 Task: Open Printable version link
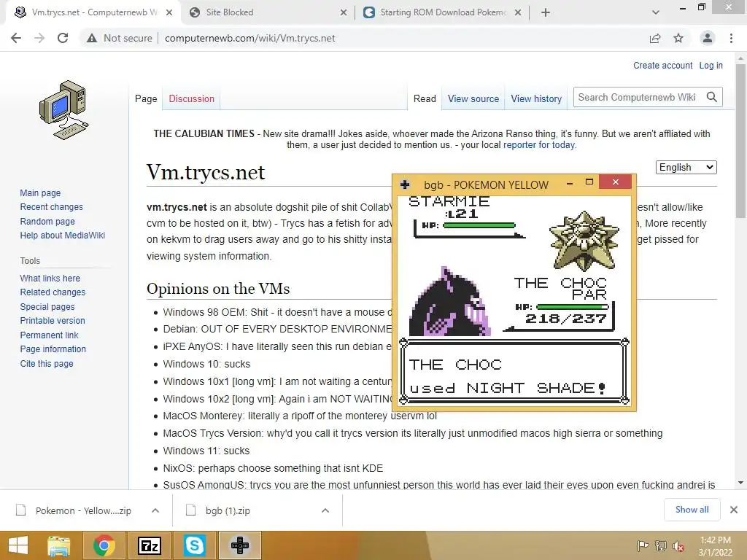[x=53, y=321]
